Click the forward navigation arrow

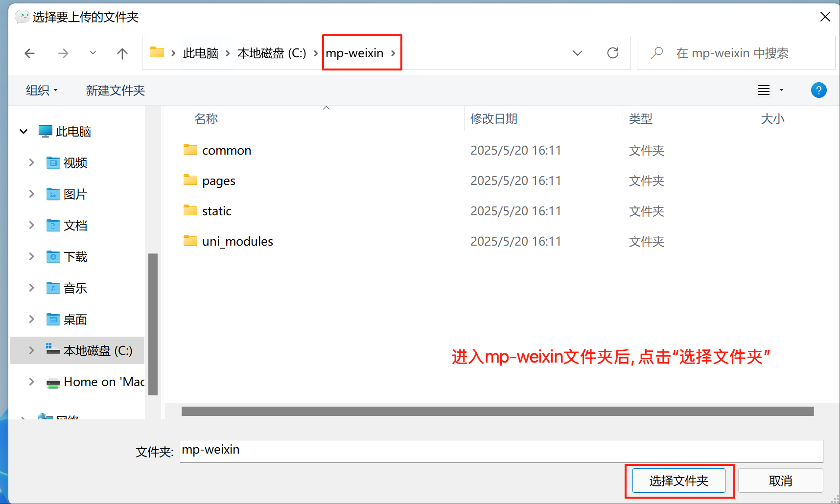63,53
